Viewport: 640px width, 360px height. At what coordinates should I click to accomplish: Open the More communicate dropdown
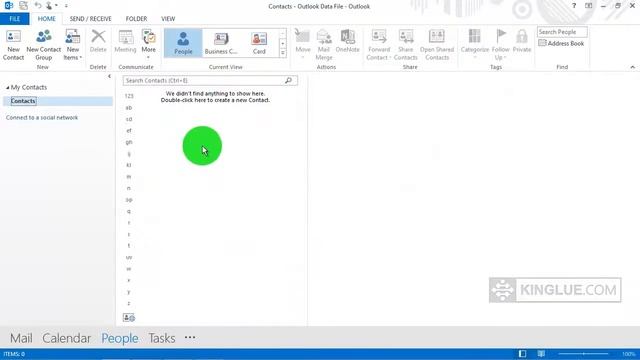[x=149, y=44]
